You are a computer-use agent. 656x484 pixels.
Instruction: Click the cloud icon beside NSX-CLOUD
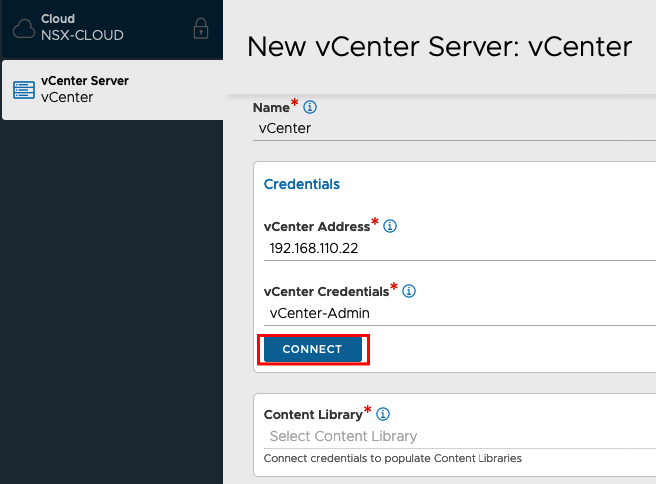click(x=23, y=28)
